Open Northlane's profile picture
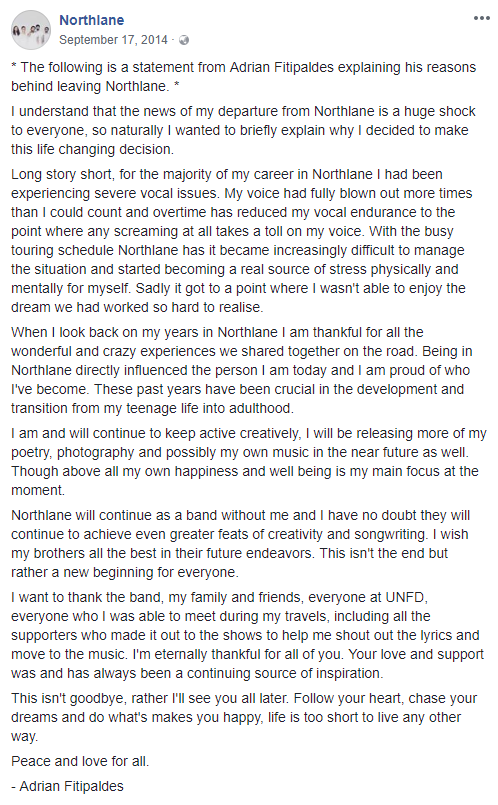The height and width of the screenshot is (805, 498). click(31, 30)
